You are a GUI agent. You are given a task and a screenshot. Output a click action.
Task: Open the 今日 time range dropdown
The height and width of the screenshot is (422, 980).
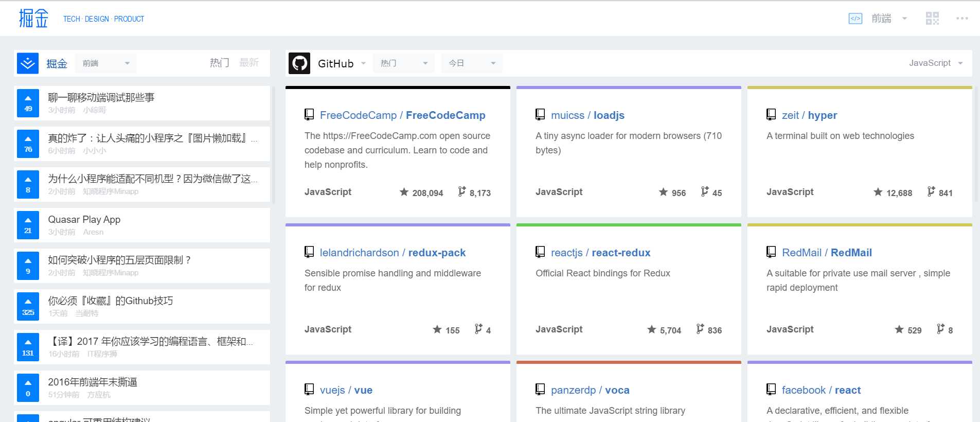471,63
